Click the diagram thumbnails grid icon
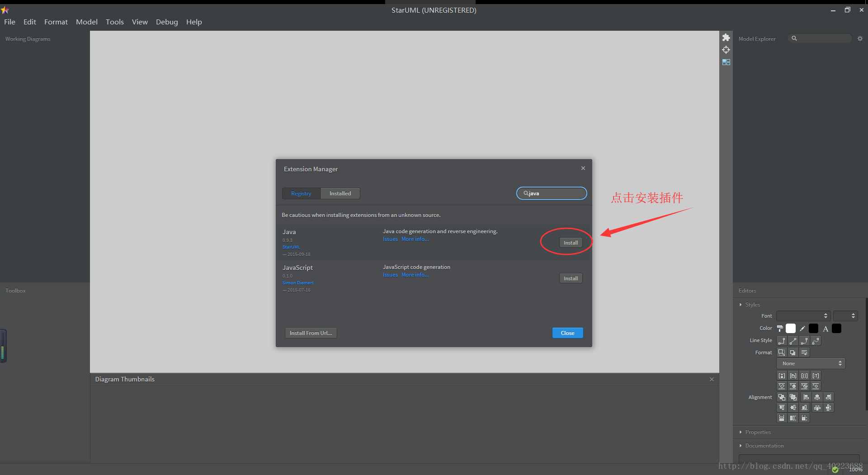This screenshot has width=868, height=475. [726, 62]
